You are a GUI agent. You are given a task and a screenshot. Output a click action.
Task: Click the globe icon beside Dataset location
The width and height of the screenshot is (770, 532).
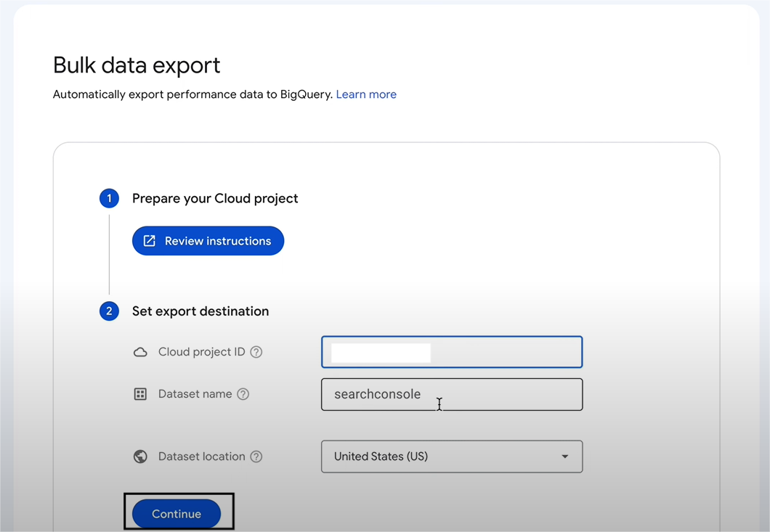click(140, 457)
